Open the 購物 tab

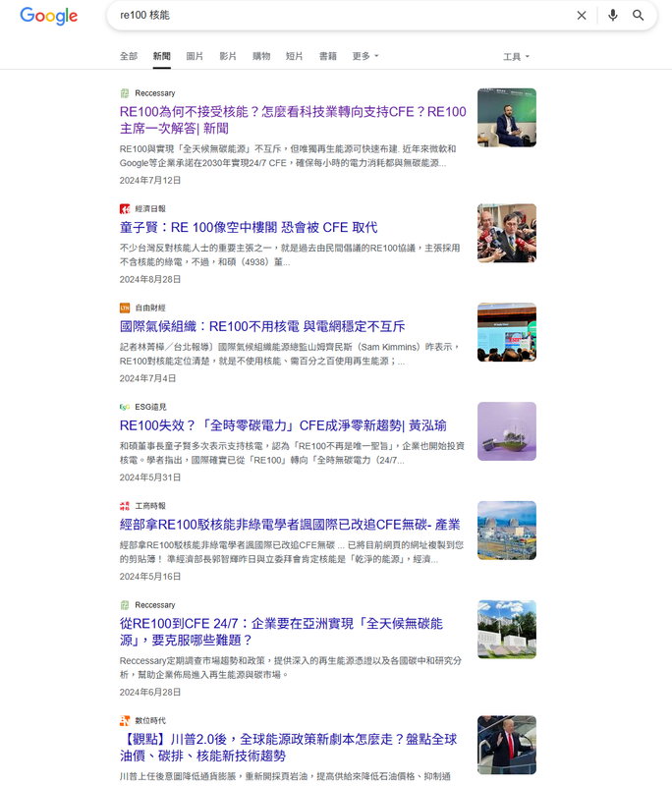coord(261,56)
